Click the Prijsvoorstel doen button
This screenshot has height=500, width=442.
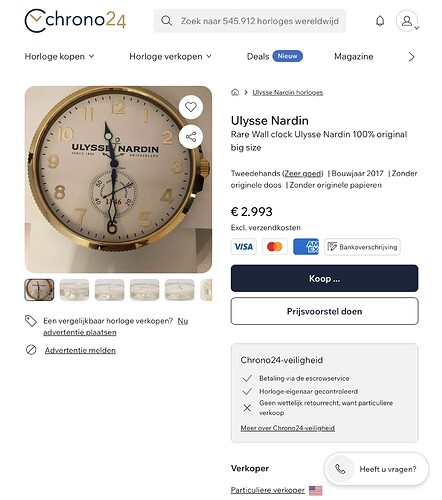(324, 311)
